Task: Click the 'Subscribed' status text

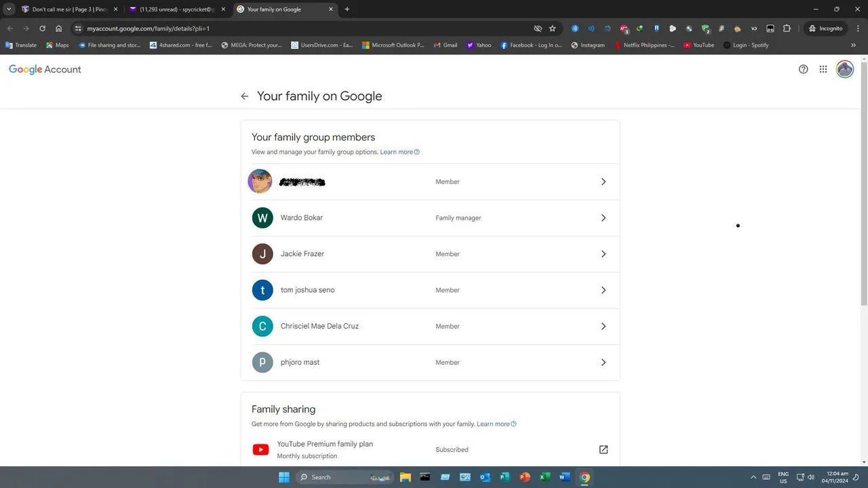Action: coord(452,450)
